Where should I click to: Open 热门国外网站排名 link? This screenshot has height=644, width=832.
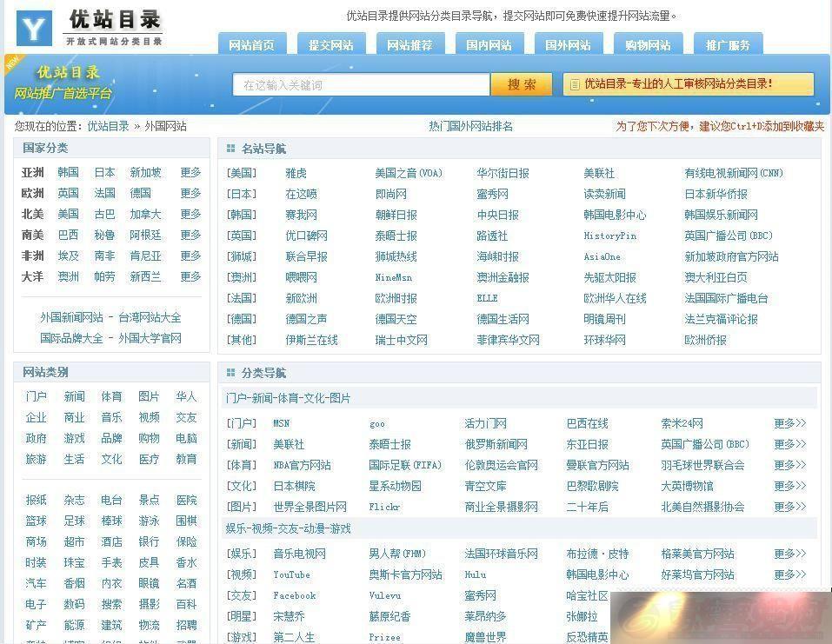click(x=471, y=126)
